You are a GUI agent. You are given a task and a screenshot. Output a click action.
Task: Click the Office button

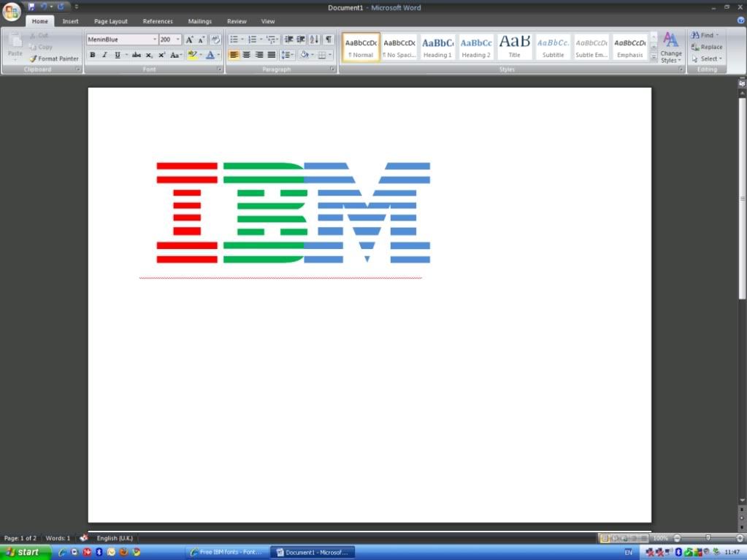tap(12, 12)
